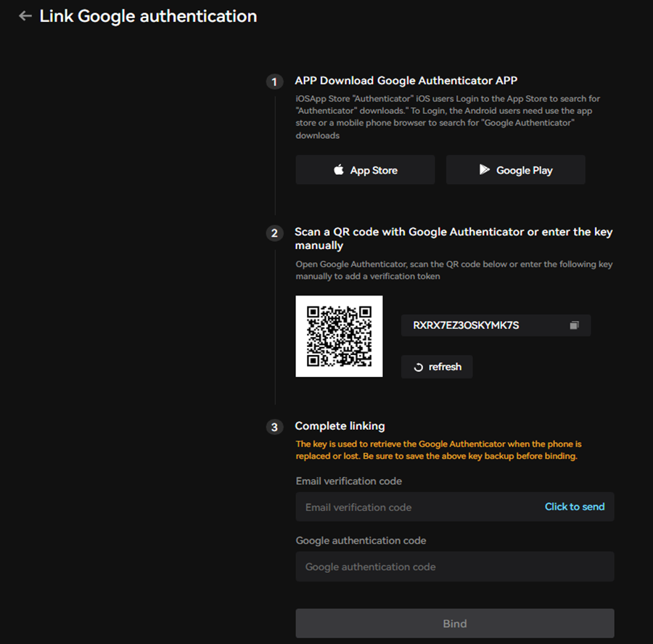Open the App Store download button
Image resolution: width=653 pixels, height=644 pixels.
(x=365, y=170)
